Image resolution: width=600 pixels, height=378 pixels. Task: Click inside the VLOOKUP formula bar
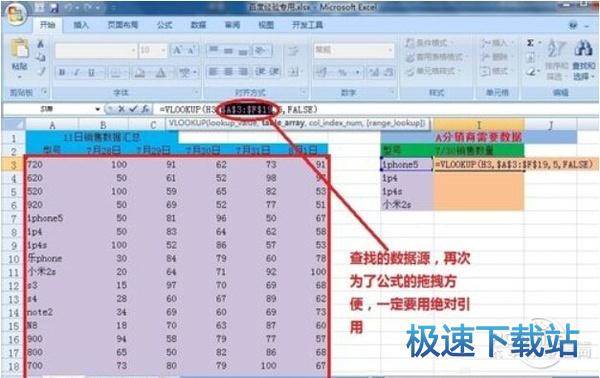tap(377, 109)
